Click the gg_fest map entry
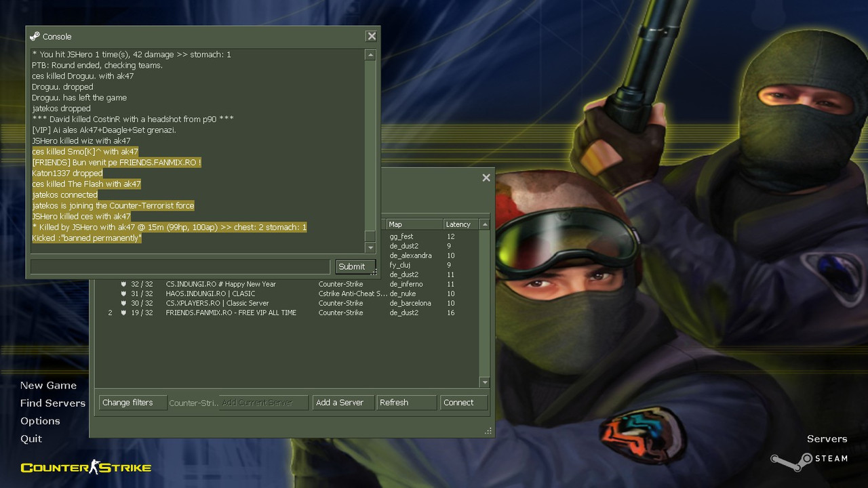Viewport: 868px width, 488px height. tap(401, 237)
